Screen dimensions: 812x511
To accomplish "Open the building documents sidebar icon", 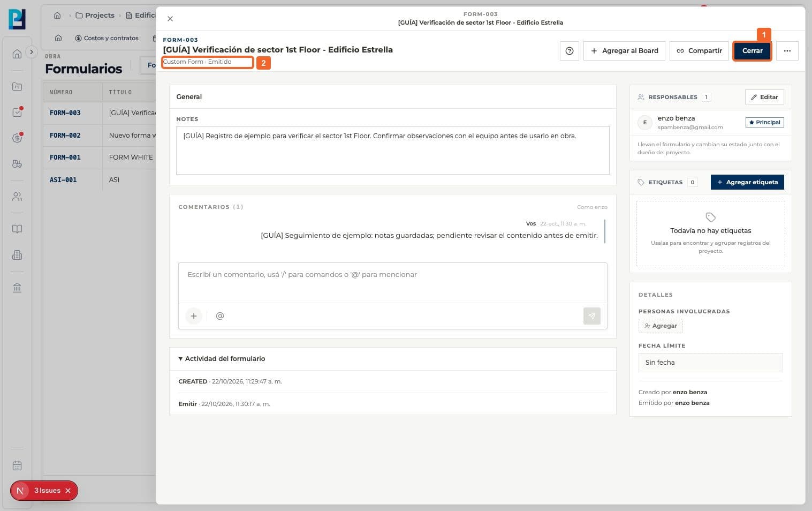I will pyautogui.click(x=17, y=255).
